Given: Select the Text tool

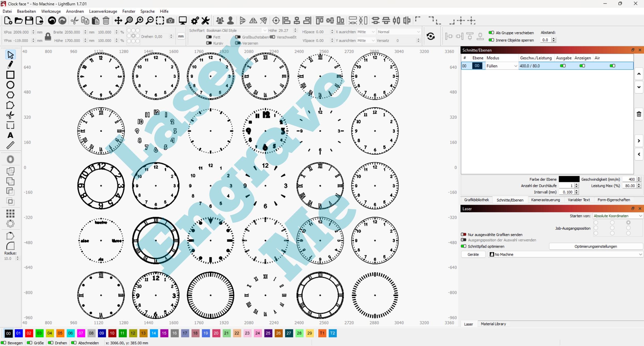Looking at the screenshot, I should click(x=10, y=135).
